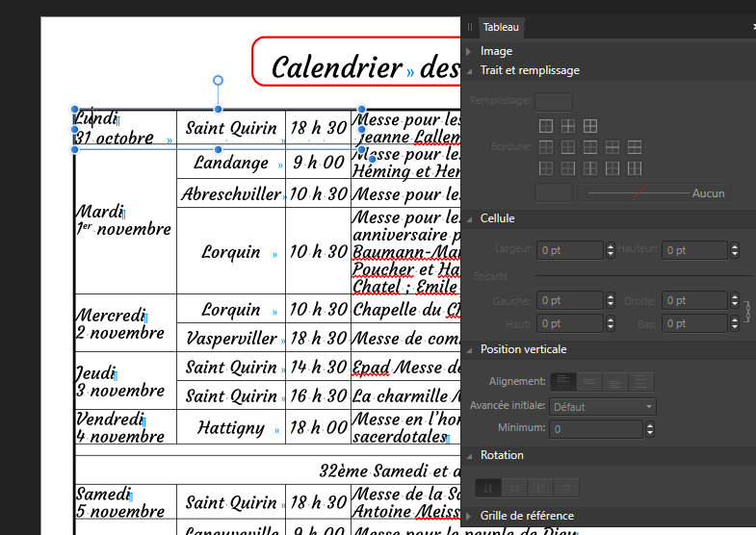The width and height of the screenshot is (756, 535).
Task: Adjust the Minimum stepper arrows
Action: (650, 429)
